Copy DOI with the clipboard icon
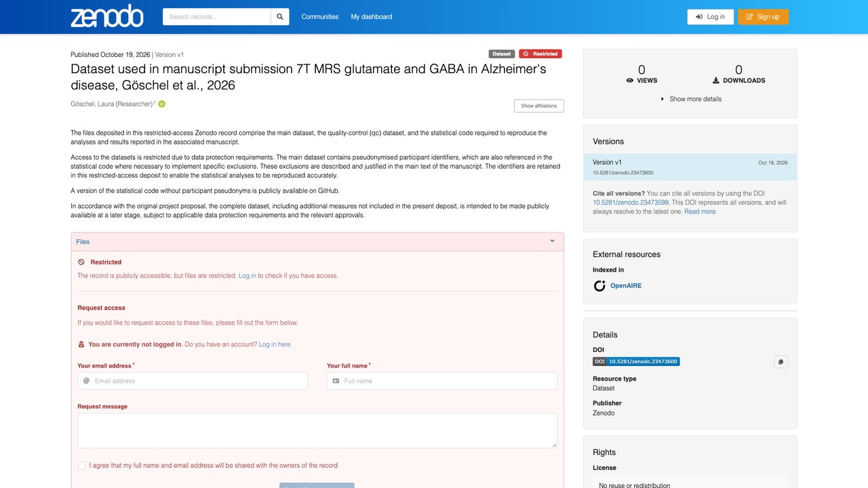This screenshot has height=488, width=868. pyautogui.click(x=781, y=362)
